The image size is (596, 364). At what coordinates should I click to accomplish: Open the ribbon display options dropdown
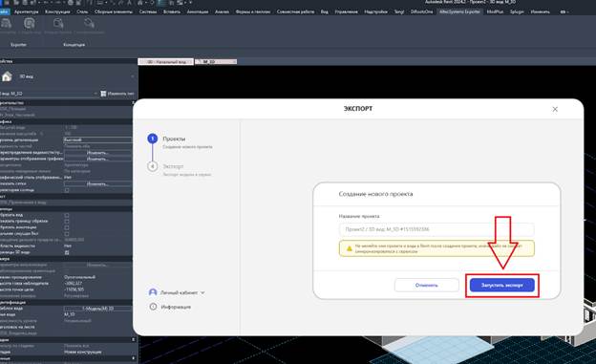point(564,11)
